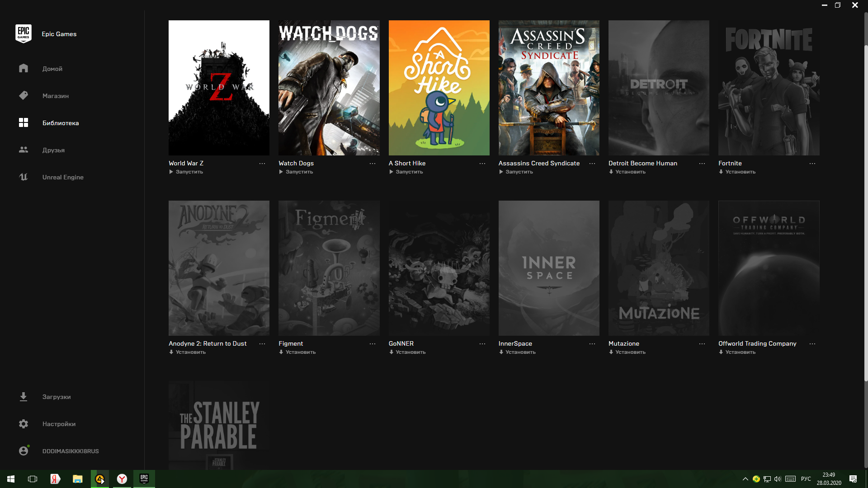Open the Настройки gear icon
This screenshot has width=868, height=488.
click(x=24, y=424)
